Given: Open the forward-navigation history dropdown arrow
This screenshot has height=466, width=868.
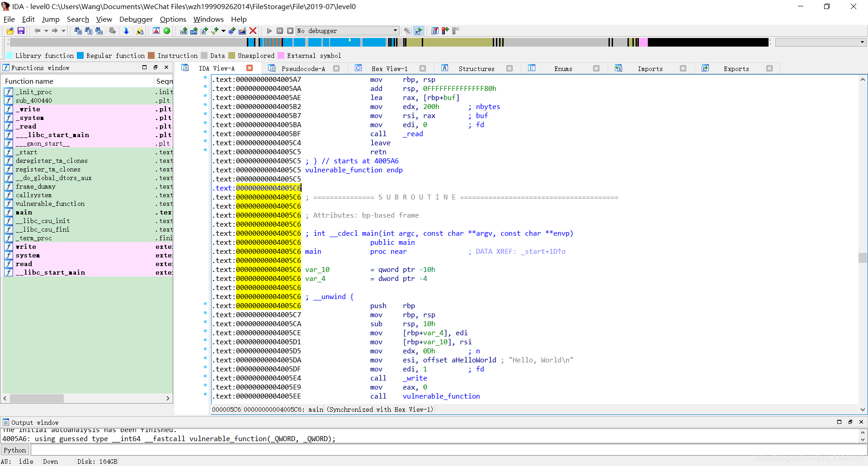Looking at the screenshot, I should tap(63, 31).
